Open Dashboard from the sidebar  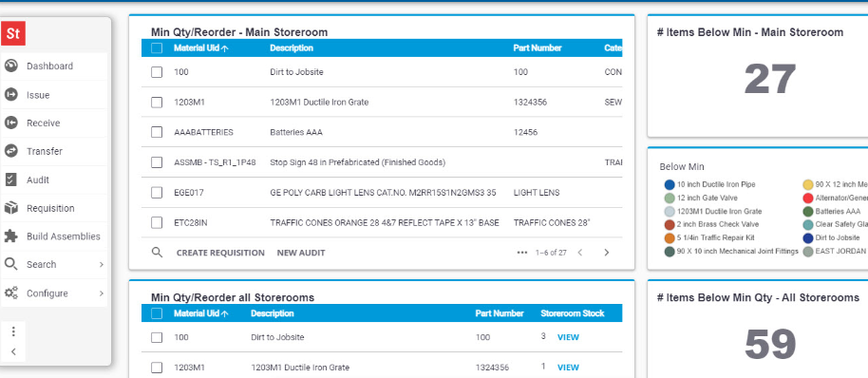point(49,66)
